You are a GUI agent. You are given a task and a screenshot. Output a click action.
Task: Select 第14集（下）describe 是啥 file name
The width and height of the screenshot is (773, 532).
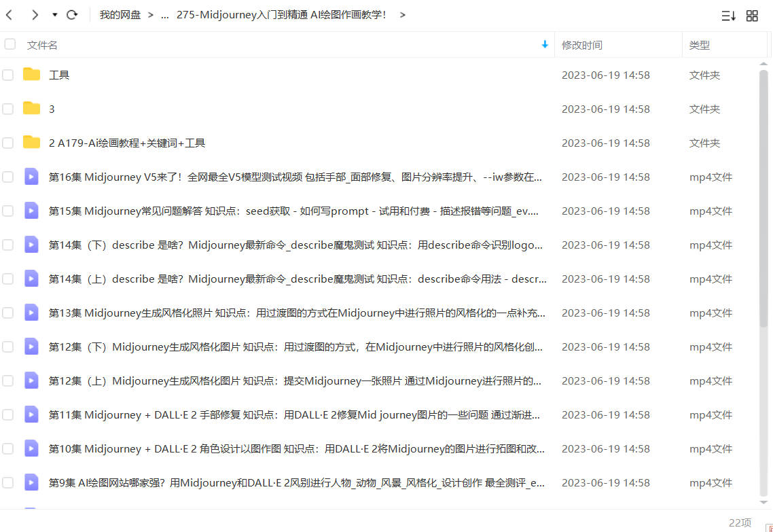(x=295, y=245)
